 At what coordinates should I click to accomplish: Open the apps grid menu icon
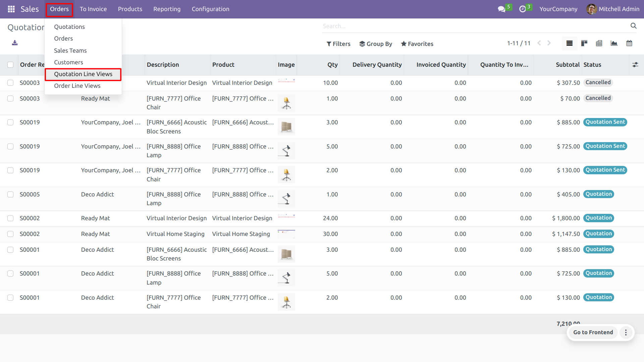11,9
